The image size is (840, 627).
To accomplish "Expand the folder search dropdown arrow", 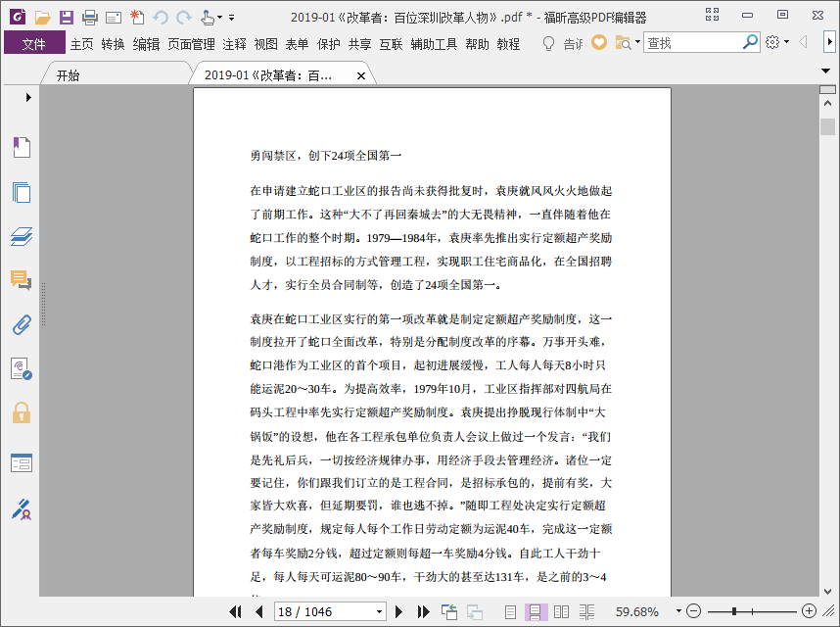I will [x=637, y=41].
